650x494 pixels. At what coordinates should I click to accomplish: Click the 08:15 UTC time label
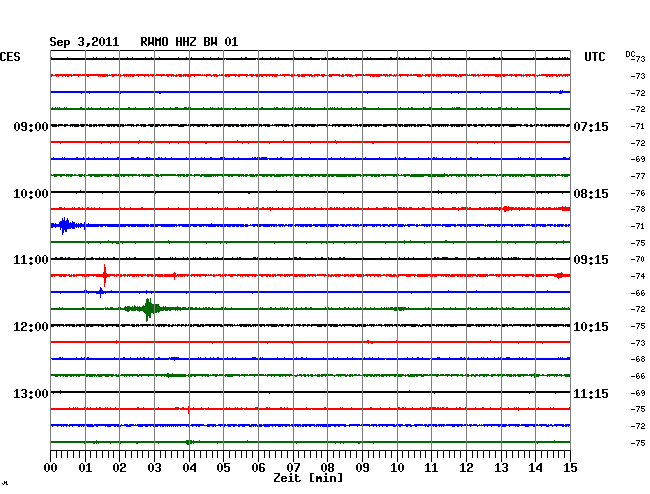pyautogui.click(x=591, y=194)
